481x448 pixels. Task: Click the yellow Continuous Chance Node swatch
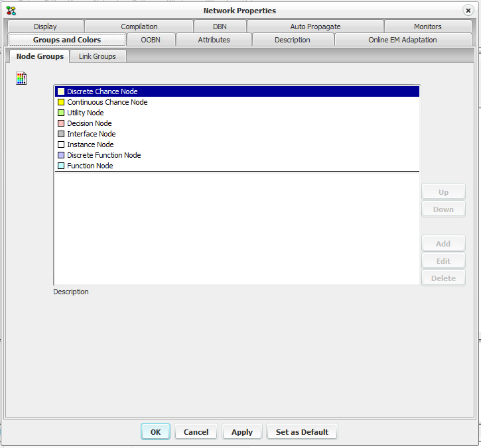click(x=61, y=102)
